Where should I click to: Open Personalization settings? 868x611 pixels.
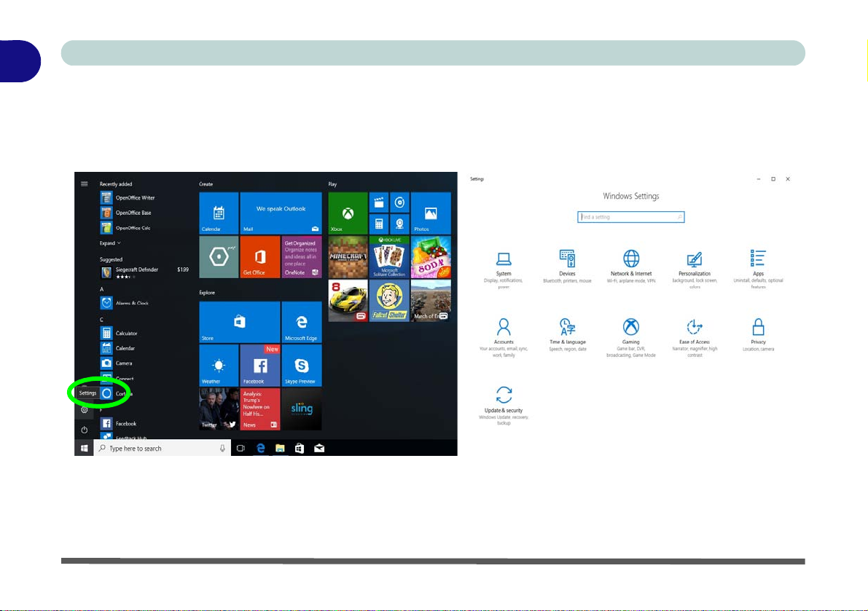coord(694,269)
